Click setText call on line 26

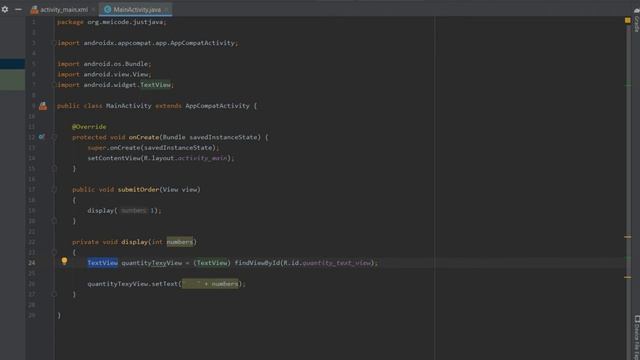coord(164,284)
